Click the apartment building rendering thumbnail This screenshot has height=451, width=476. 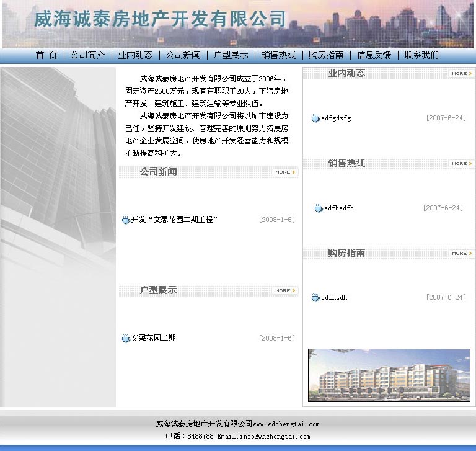389,375
